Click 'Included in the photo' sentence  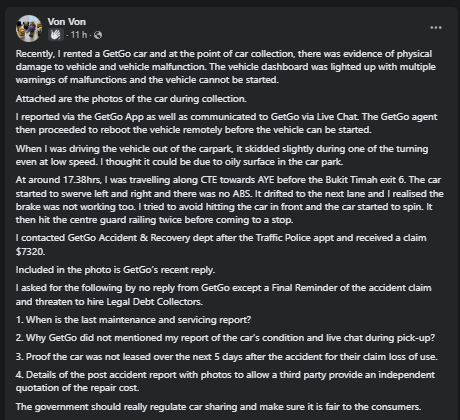(115, 270)
